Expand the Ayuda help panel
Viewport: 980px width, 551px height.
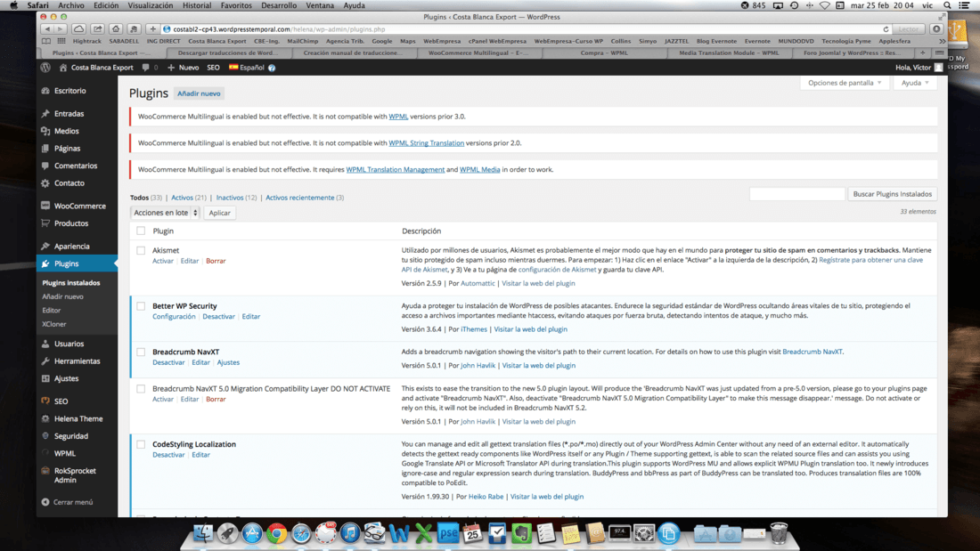pyautogui.click(x=915, y=83)
